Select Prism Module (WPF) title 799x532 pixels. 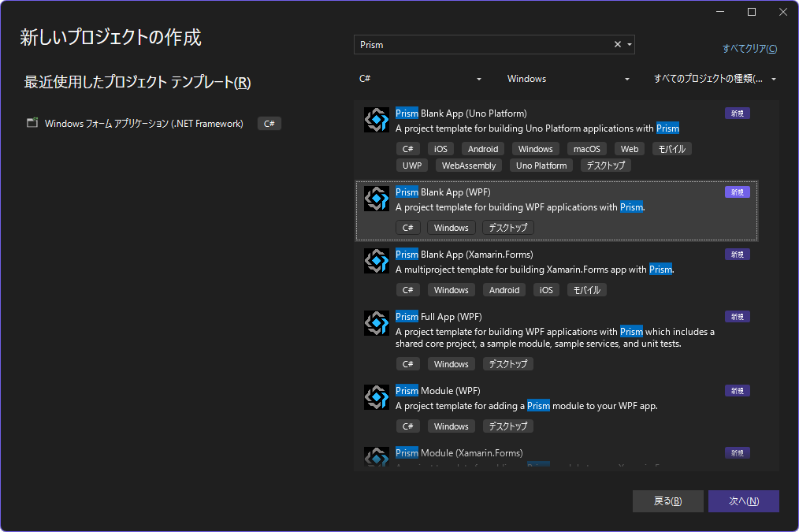click(438, 391)
